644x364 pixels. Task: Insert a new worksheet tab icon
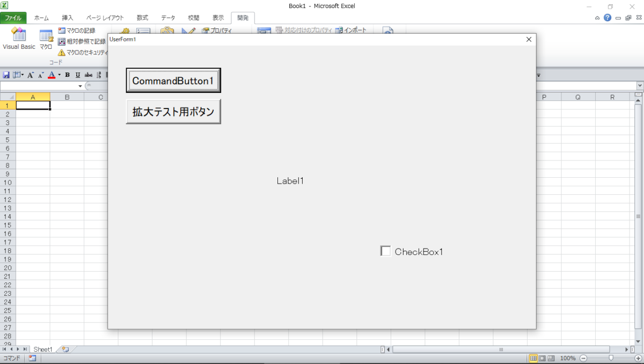click(x=65, y=350)
